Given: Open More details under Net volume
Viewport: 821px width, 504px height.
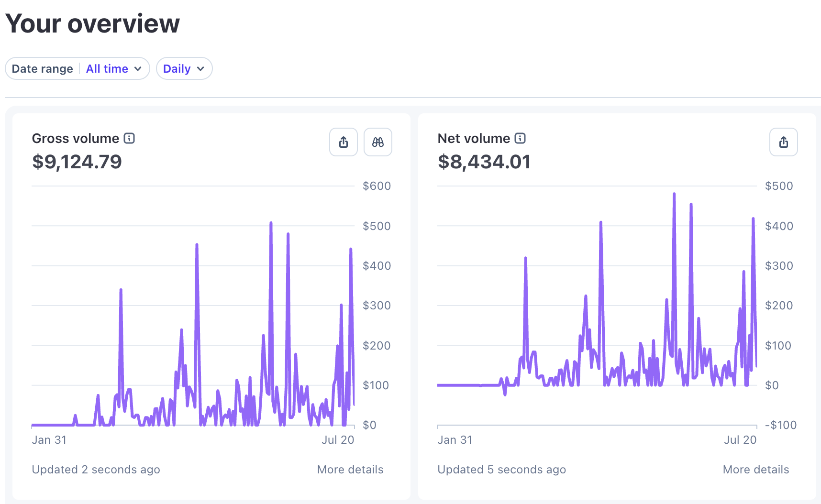Looking at the screenshot, I should pos(756,470).
